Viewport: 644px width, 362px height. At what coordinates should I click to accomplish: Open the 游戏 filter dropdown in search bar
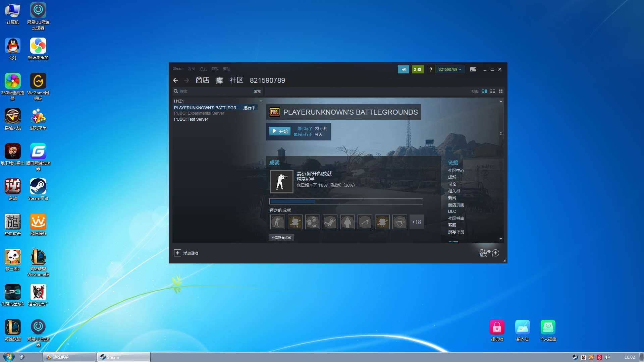point(257,92)
